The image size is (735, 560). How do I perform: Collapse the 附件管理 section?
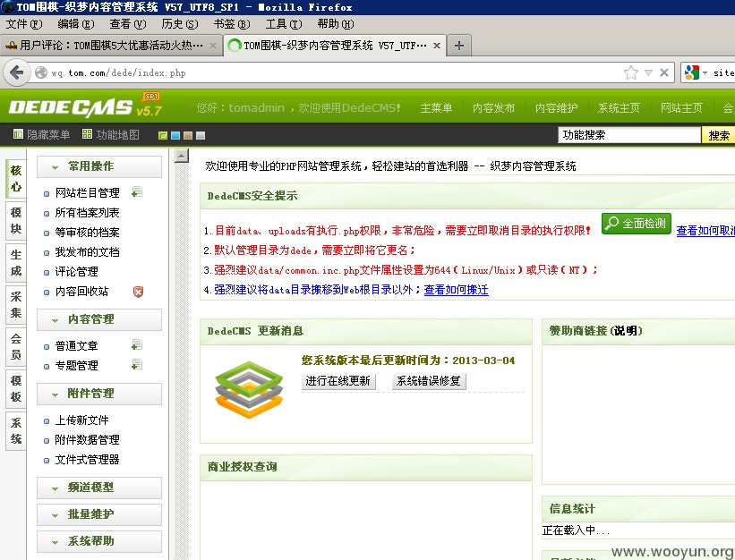(99, 394)
